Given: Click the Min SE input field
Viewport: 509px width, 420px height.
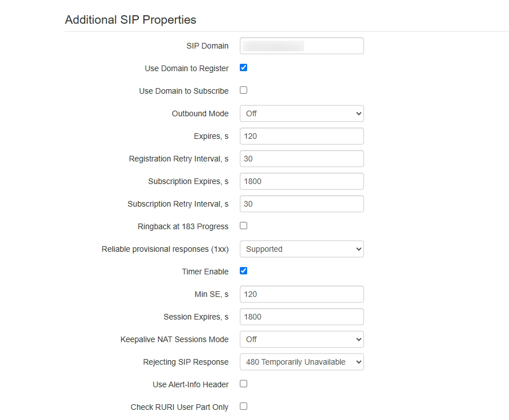Looking at the screenshot, I should tap(301, 294).
